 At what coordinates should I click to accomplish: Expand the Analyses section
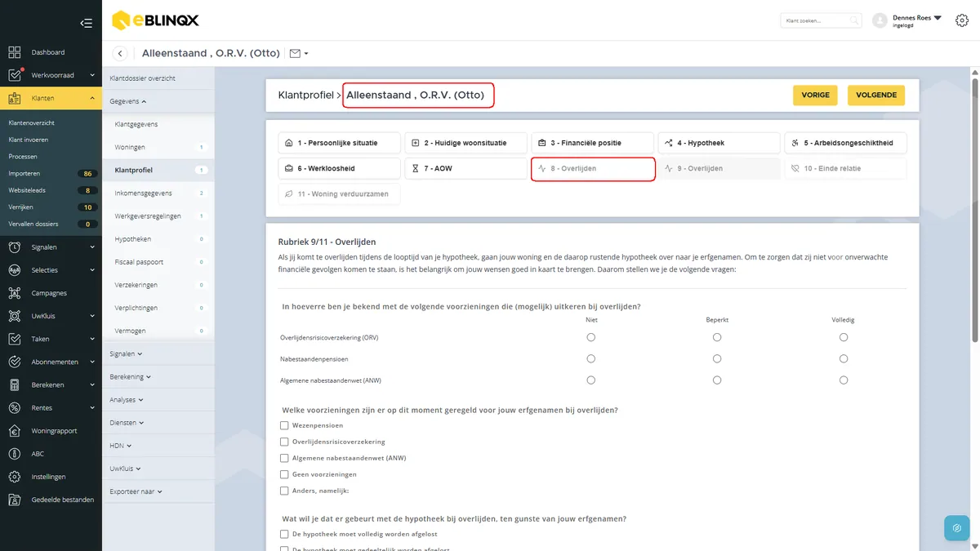pos(127,400)
